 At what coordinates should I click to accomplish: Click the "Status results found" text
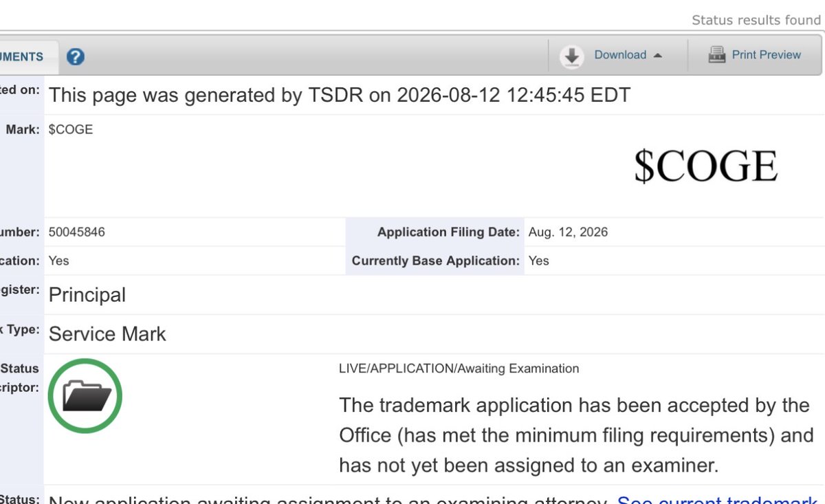(x=756, y=20)
